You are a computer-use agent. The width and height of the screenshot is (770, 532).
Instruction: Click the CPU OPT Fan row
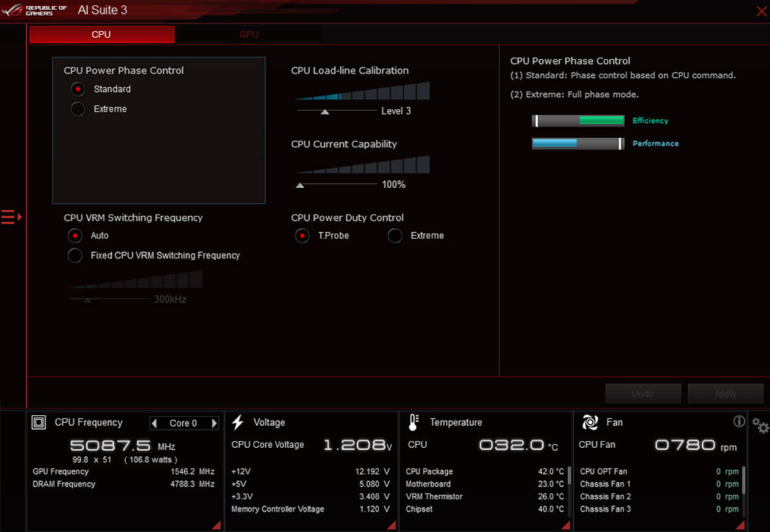(x=659, y=471)
